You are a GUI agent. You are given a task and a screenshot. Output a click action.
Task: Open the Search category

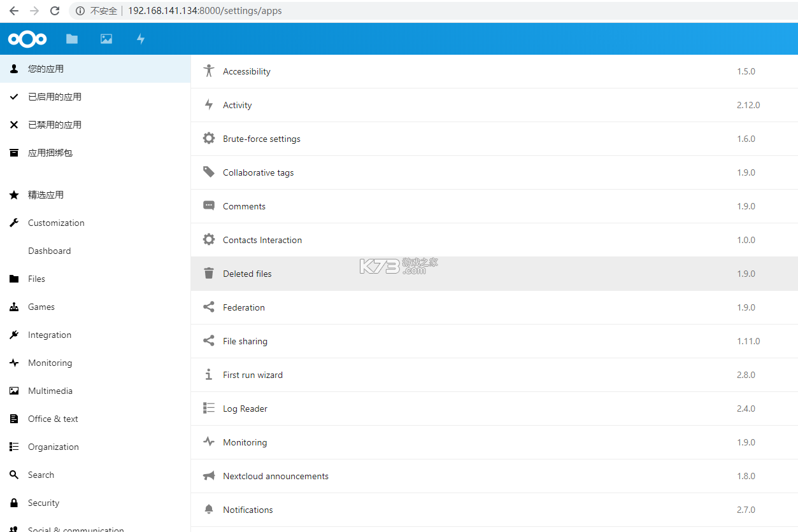tap(96, 475)
